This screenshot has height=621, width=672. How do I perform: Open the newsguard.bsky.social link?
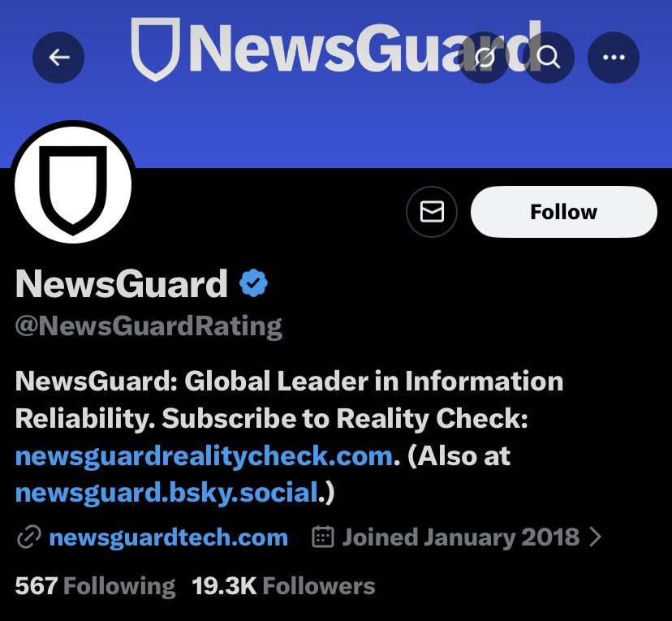click(x=166, y=493)
